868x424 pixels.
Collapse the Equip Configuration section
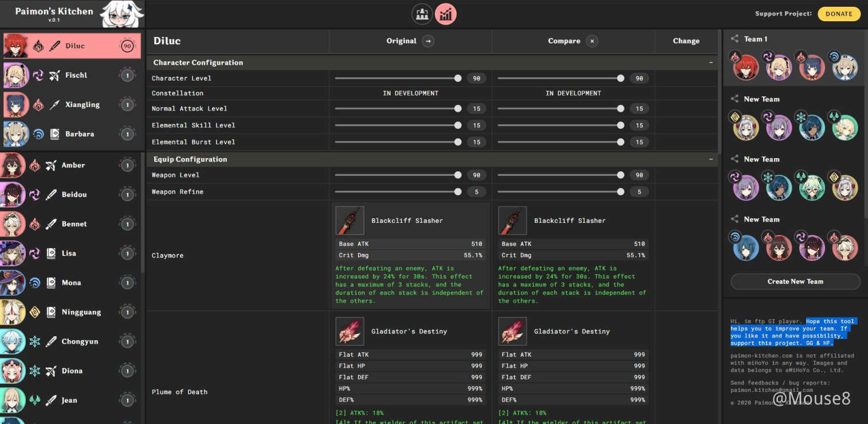(x=711, y=159)
